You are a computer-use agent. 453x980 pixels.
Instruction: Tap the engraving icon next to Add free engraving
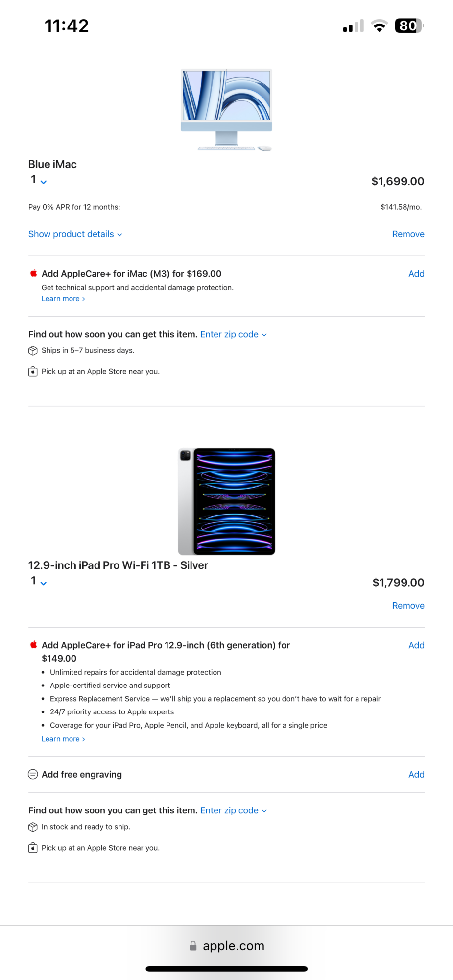click(x=33, y=774)
